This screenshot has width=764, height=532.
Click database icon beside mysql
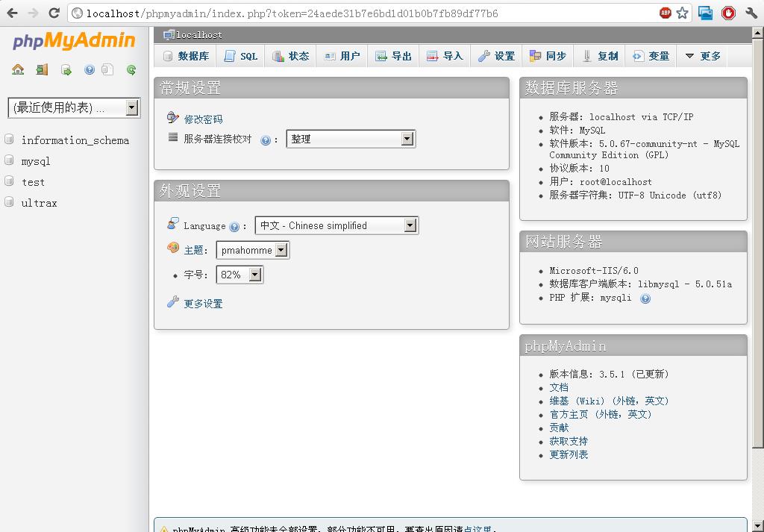pyautogui.click(x=9, y=160)
